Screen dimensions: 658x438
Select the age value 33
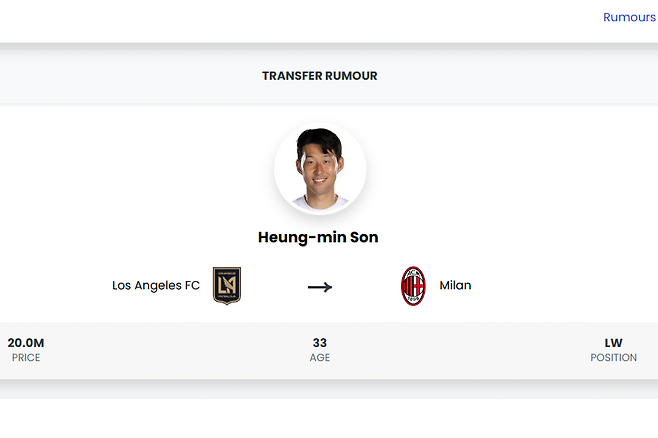pos(320,343)
